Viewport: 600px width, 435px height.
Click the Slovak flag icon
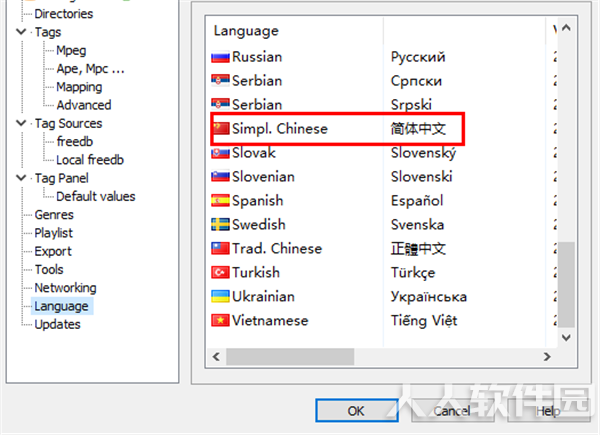click(220, 153)
